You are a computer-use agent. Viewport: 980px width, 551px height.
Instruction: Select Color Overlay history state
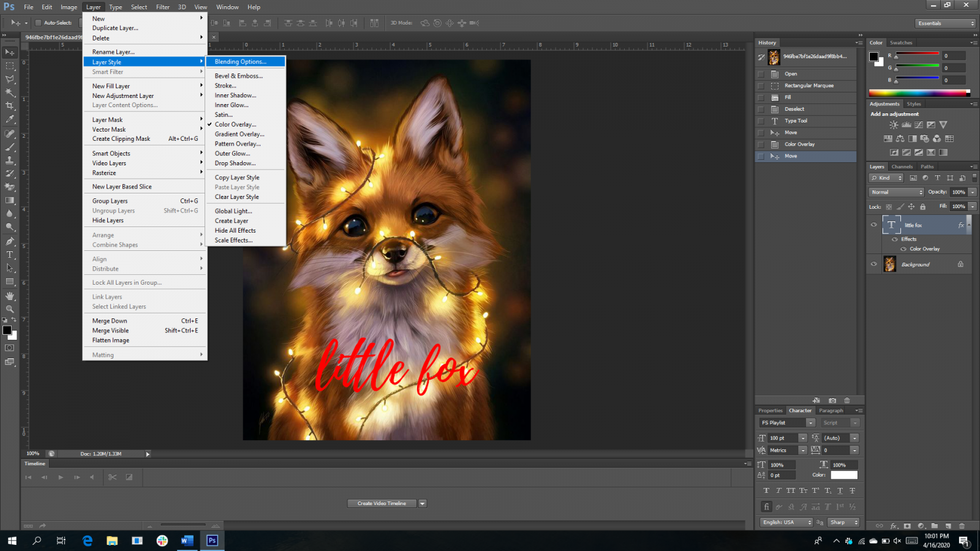[x=799, y=144]
